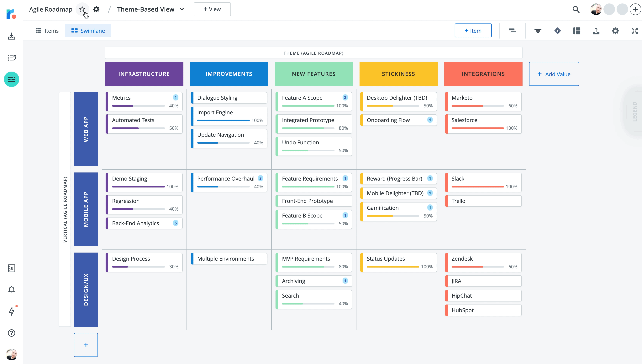Open the layout format panel icon
Screen dimensions: 642x364
[x=577, y=30]
